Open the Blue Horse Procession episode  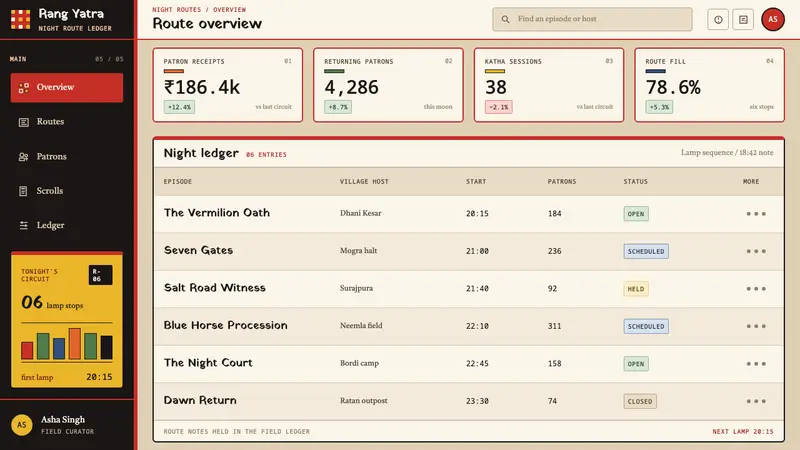(x=226, y=326)
